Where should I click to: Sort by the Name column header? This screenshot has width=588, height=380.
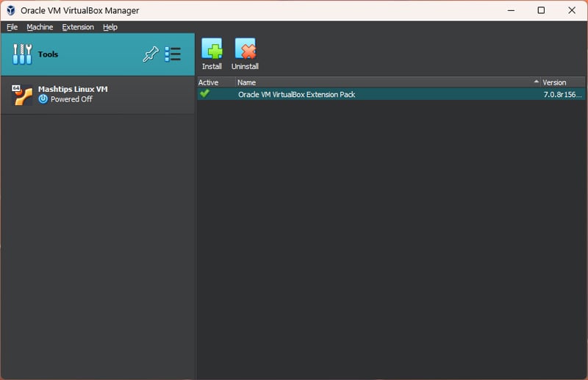[388, 82]
